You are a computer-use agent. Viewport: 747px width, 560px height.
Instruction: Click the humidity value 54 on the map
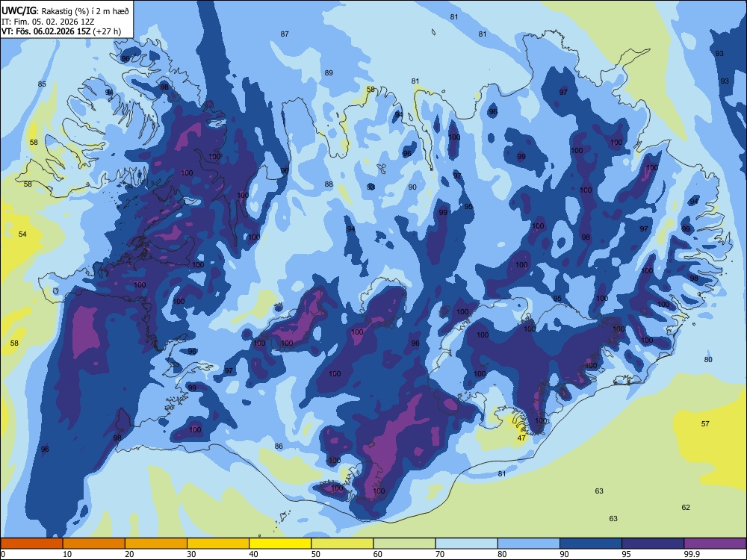[x=22, y=234]
